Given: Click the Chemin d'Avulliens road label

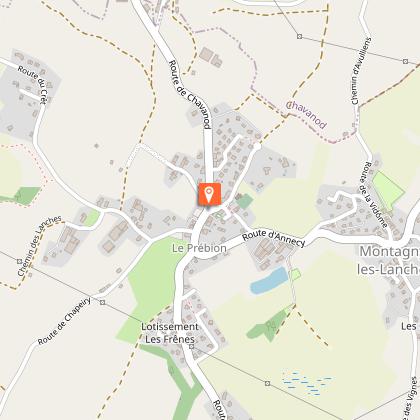Looking at the screenshot, I should (361, 71).
